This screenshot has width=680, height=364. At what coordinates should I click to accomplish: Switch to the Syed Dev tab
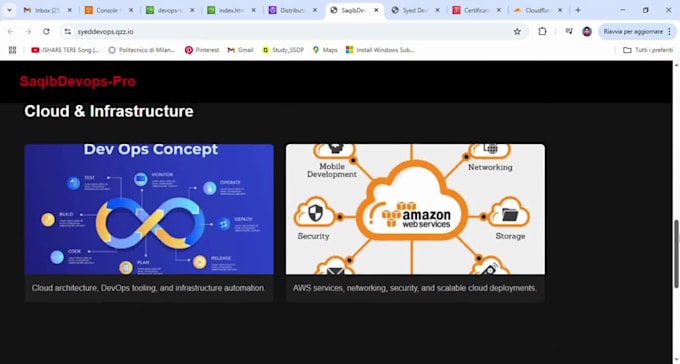(x=415, y=10)
